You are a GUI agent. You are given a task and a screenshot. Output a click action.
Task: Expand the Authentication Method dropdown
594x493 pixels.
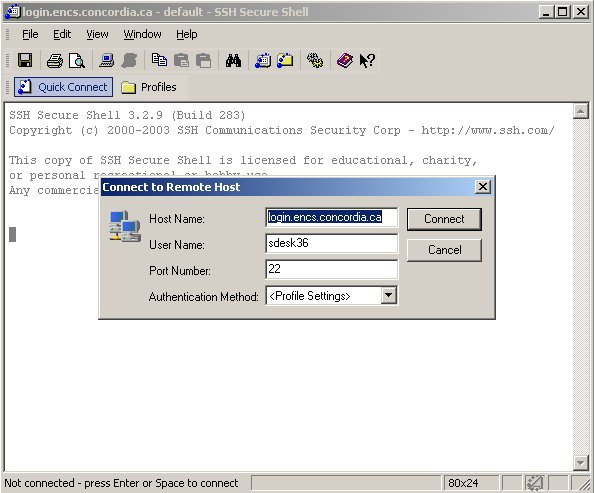point(389,295)
